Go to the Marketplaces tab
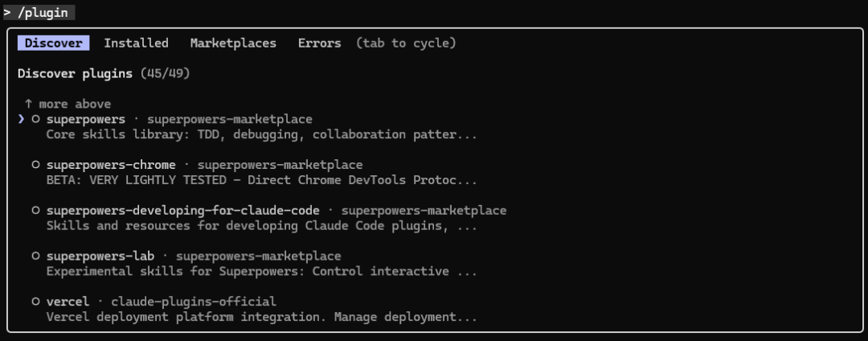The height and width of the screenshot is (341, 868). (233, 43)
